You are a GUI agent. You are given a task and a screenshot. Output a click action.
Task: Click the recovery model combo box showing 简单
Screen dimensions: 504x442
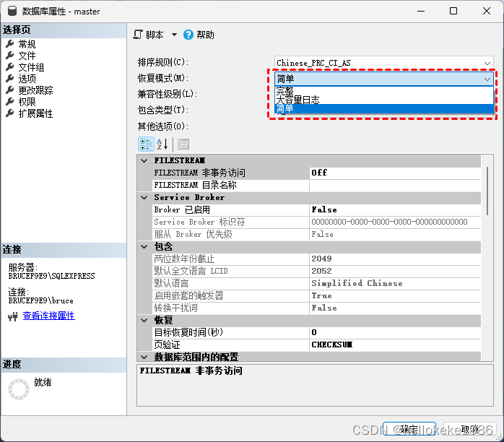384,79
